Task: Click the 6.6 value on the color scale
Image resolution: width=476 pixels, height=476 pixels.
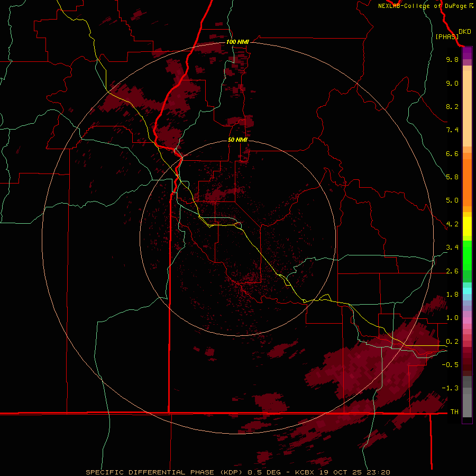Action: [x=452, y=153]
